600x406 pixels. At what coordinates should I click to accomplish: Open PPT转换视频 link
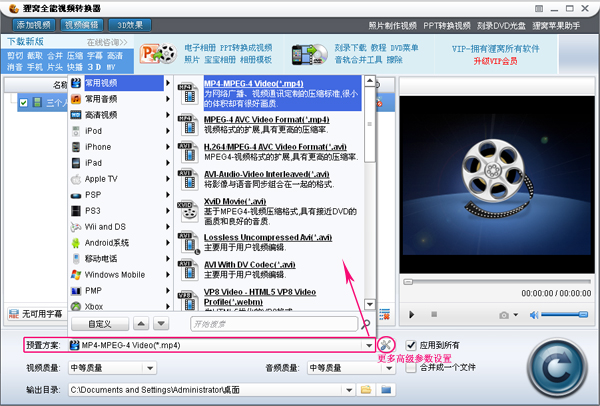click(x=447, y=26)
